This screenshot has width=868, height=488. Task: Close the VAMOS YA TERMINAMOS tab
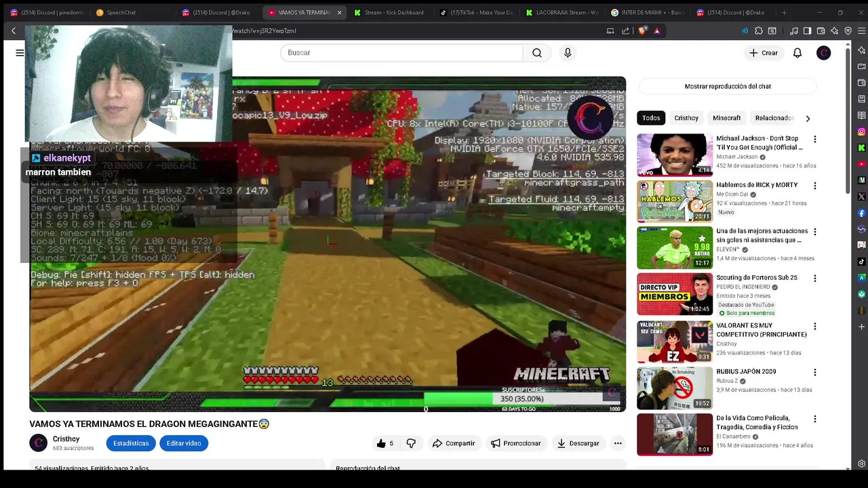339,12
